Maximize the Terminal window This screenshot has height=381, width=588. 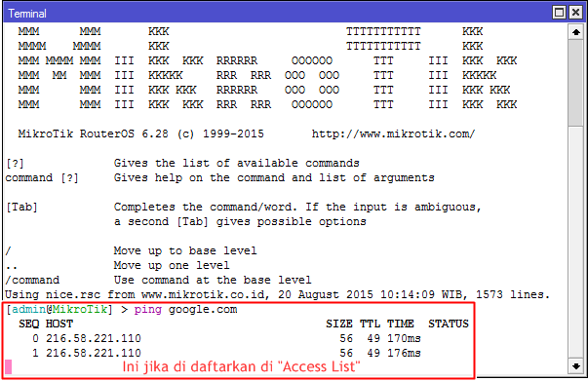pos(559,13)
